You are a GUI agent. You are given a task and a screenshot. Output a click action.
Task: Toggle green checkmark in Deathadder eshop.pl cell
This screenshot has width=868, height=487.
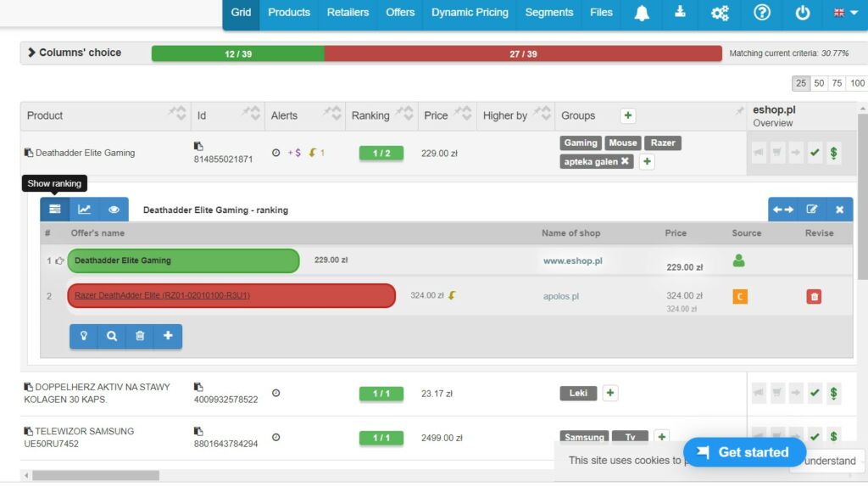[815, 153]
